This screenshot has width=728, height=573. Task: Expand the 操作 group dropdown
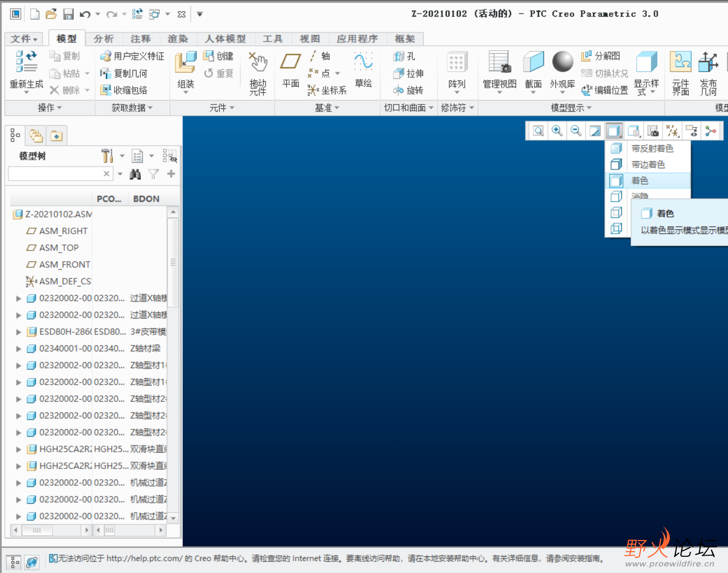(x=49, y=107)
